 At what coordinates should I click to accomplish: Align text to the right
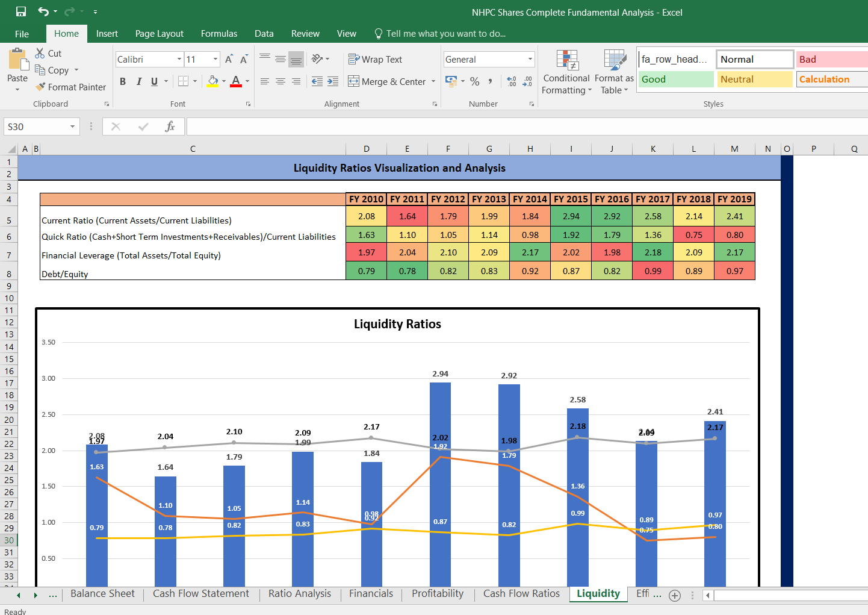click(296, 81)
